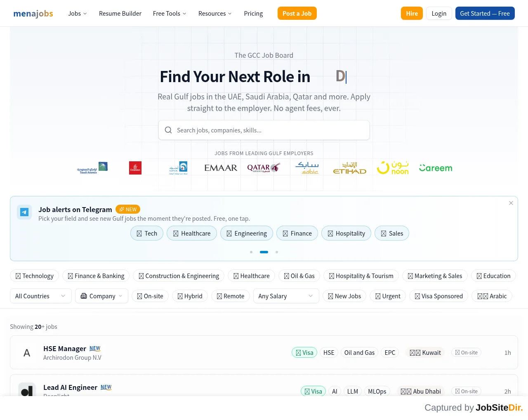The width and height of the screenshot is (528, 420).
Task: Toggle the Visa Sponsored filter
Action: [438, 296]
